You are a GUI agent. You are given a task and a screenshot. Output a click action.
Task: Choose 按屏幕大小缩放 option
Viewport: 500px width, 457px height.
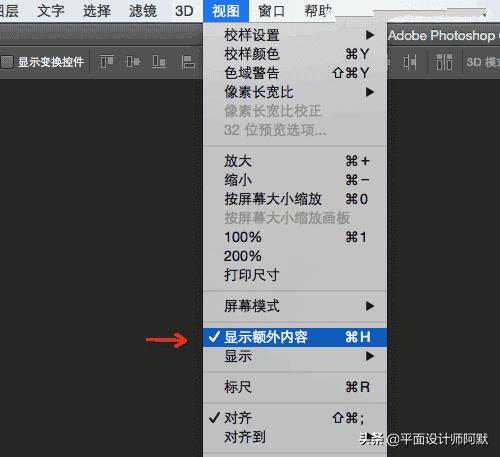(x=295, y=199)
